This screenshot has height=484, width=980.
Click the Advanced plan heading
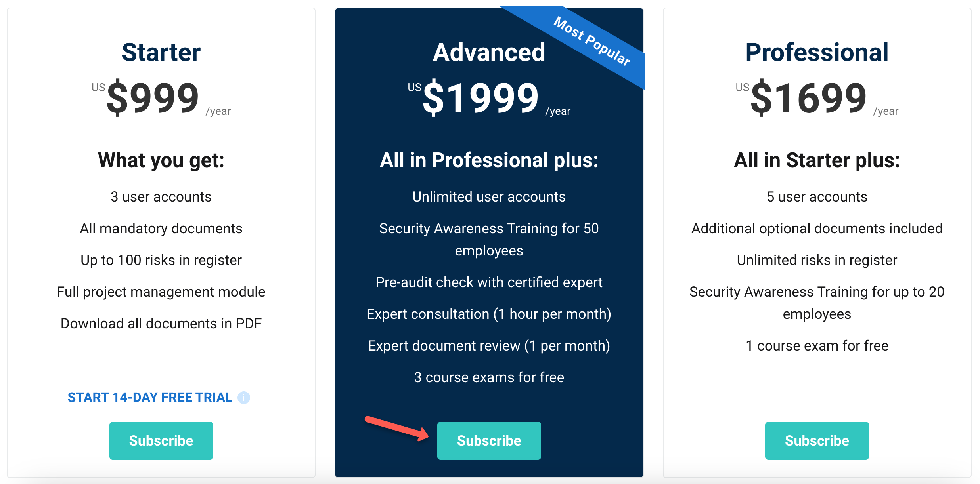[x=489, y=52]
